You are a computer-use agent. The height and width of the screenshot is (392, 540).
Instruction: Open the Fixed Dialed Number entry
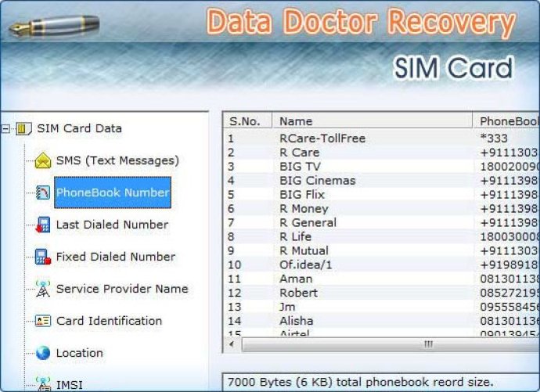[x=116, y=257]
